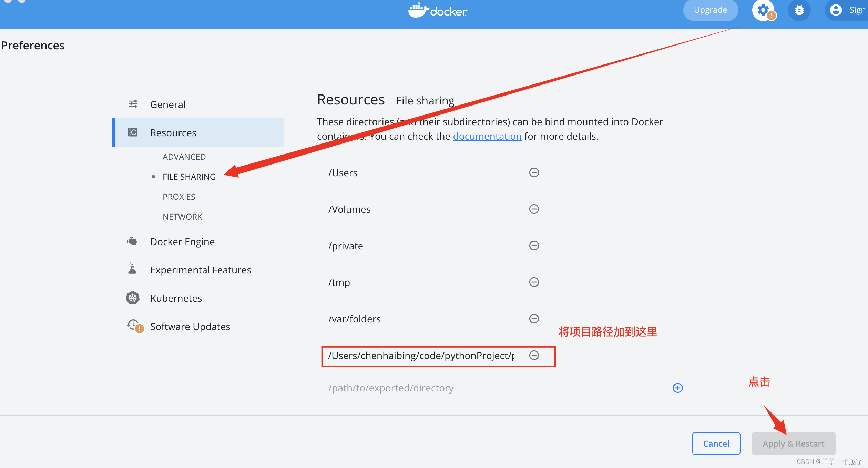Open Software Updates settings

click(x=198, y=327)
